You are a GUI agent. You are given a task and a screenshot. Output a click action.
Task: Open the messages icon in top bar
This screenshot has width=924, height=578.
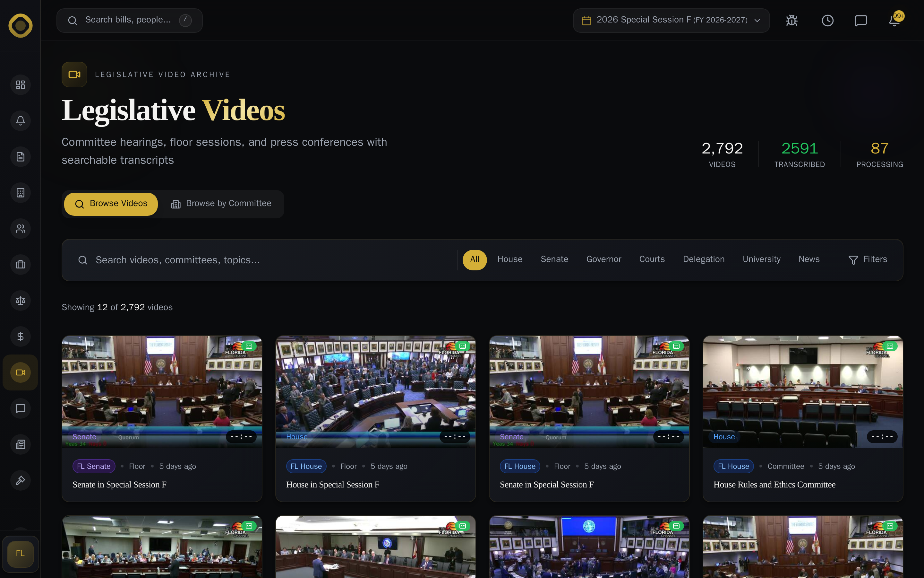click(860, 20)
